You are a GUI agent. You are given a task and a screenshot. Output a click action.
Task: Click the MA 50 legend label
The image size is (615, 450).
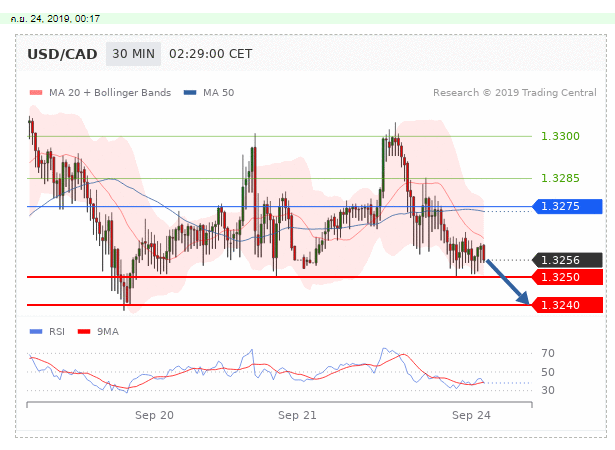click(218, 93)
